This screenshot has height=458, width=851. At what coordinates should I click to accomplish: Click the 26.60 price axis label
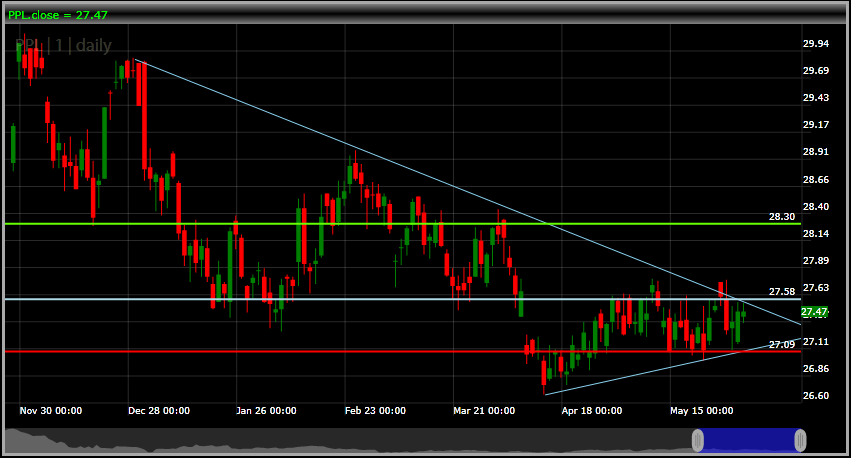tap(815, 396)
